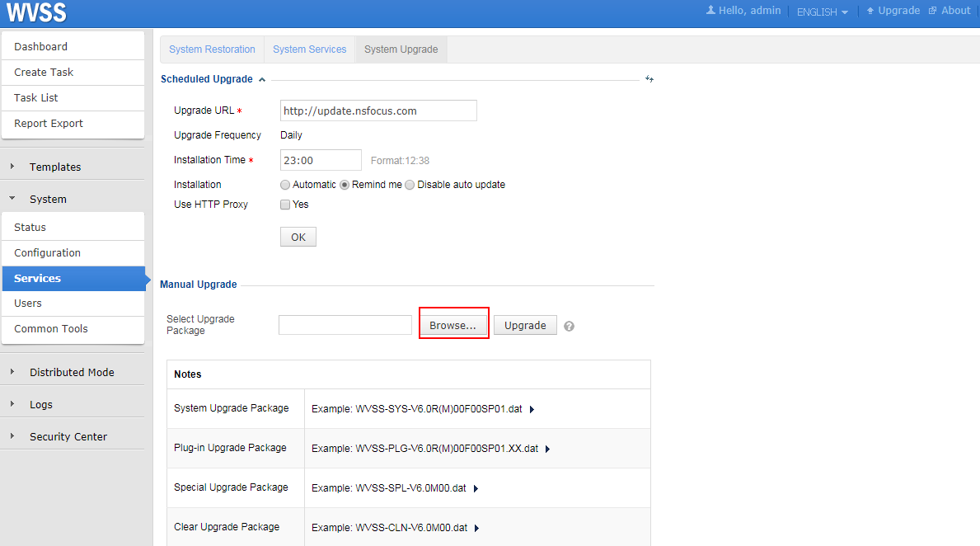Click the WVSS logo
Screen dimensions: 980x546
tap(36, 12)
